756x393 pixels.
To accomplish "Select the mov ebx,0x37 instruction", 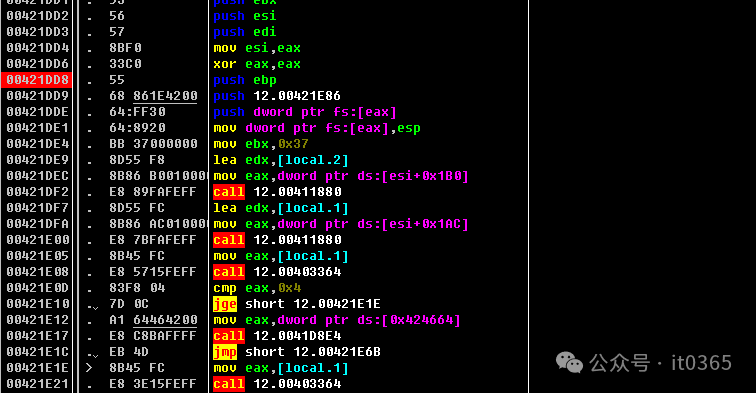I will pos(261,144).
